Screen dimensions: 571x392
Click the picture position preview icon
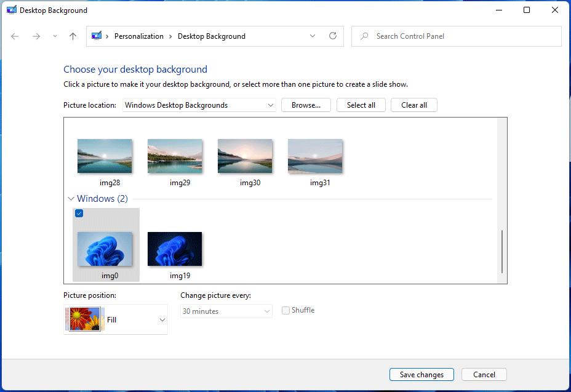coord(84,319)
